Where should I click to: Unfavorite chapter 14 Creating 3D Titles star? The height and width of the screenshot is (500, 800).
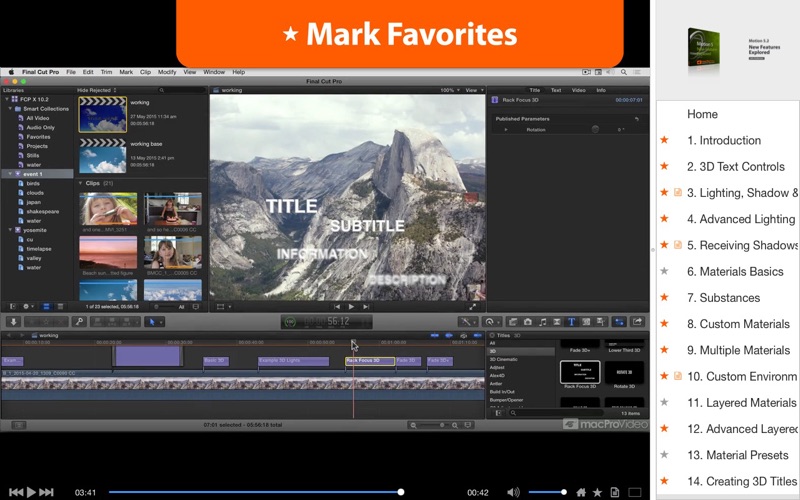click(x=664, y=481)
